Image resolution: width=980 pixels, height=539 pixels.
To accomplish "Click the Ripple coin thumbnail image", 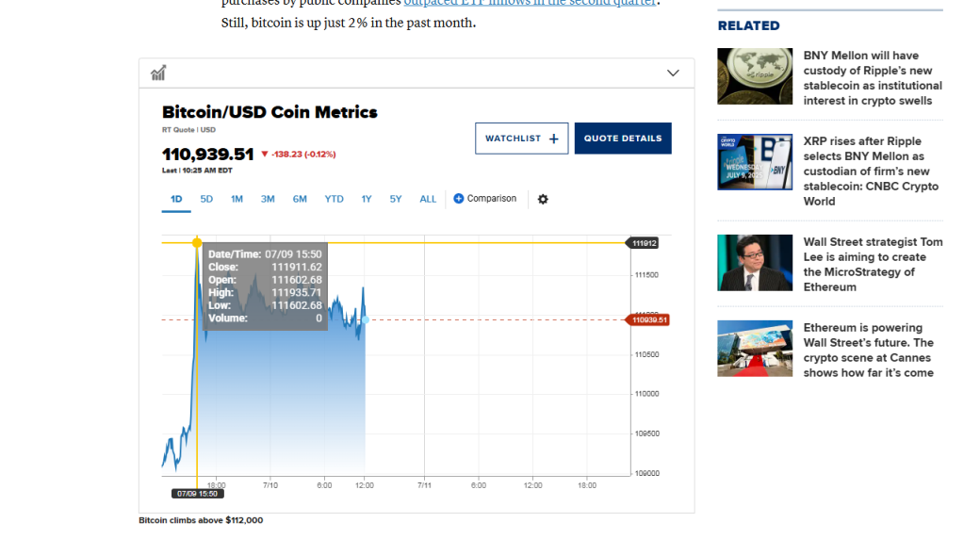I will click(755, 76).
